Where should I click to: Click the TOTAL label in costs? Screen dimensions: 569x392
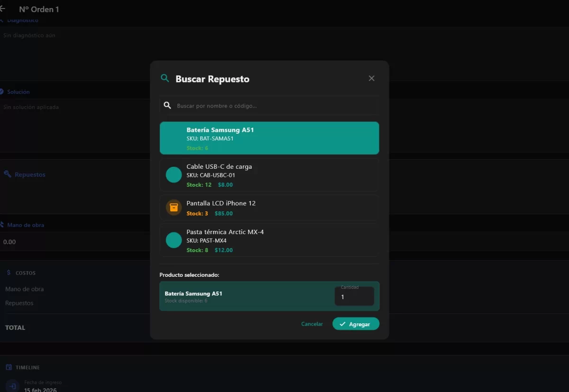click(15, 328)
